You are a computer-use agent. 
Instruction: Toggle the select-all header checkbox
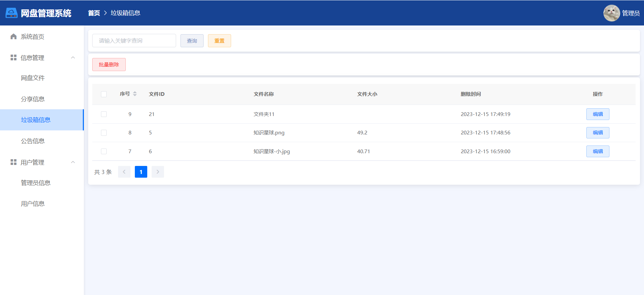(104, 94)
